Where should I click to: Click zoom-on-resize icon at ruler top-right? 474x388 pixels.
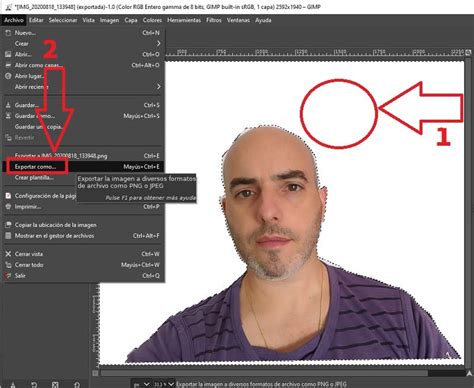pyautogui.click(x=469, y=52)
